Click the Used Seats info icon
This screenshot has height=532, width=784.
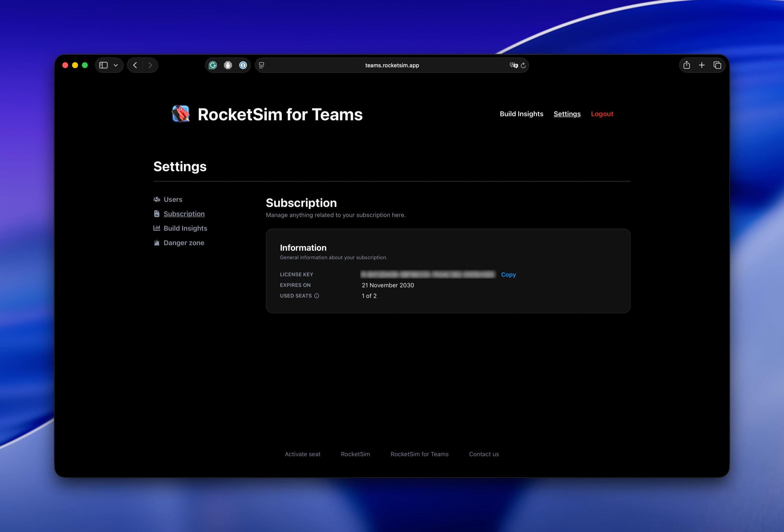pos(317,296)
